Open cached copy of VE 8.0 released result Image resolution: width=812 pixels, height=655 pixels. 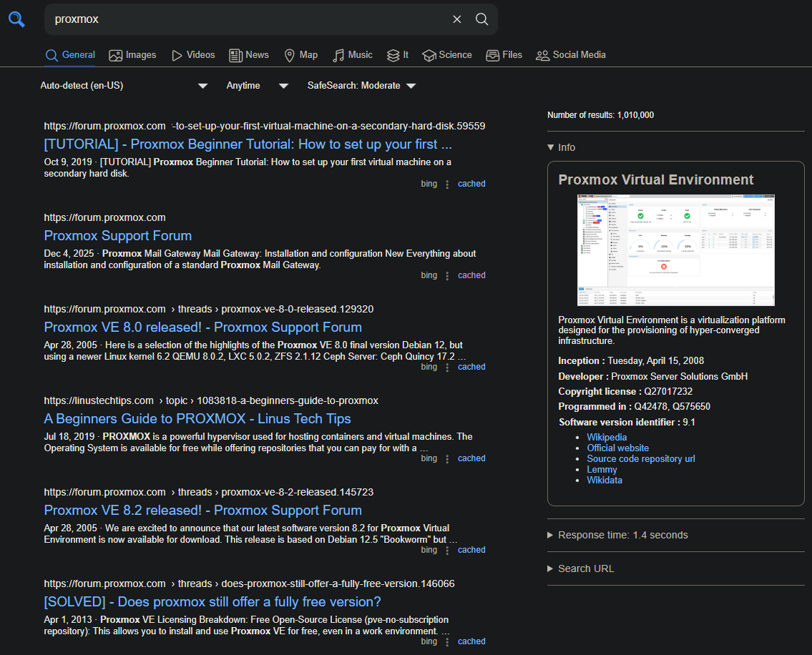point(471,367)
